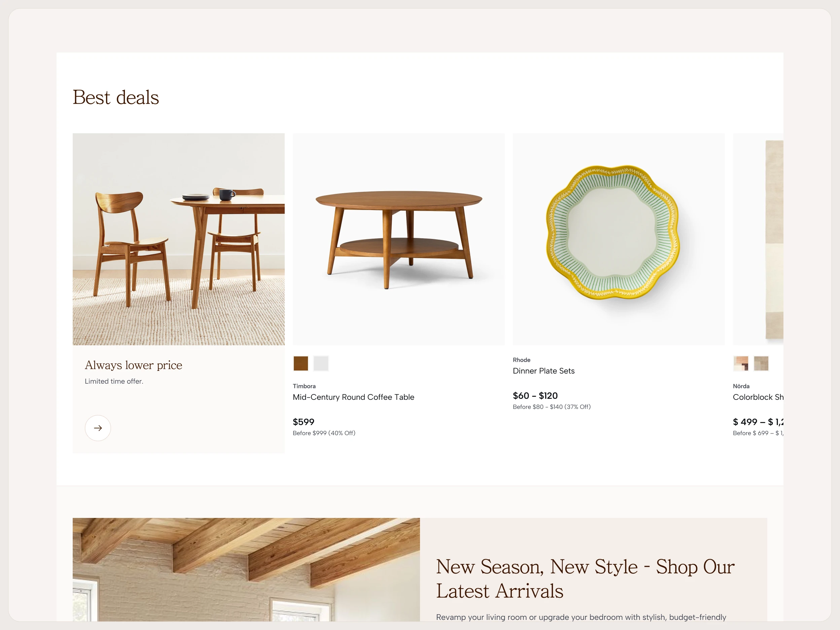
Task: Select the Mid-Century Round Coffee Table title
Action: tap(353, 397)
